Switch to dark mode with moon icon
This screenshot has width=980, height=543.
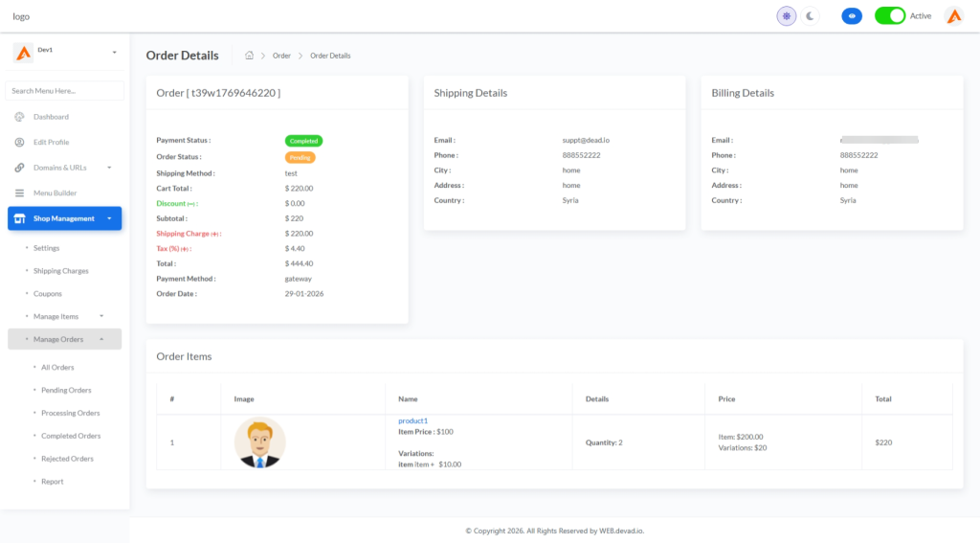(810, 15)
